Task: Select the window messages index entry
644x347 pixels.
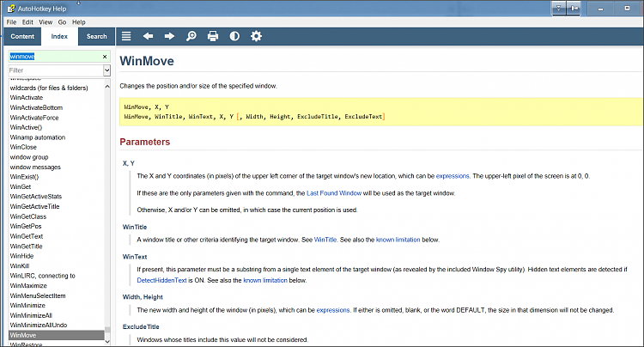Action: pyautogui.click(x=35, y=167)
